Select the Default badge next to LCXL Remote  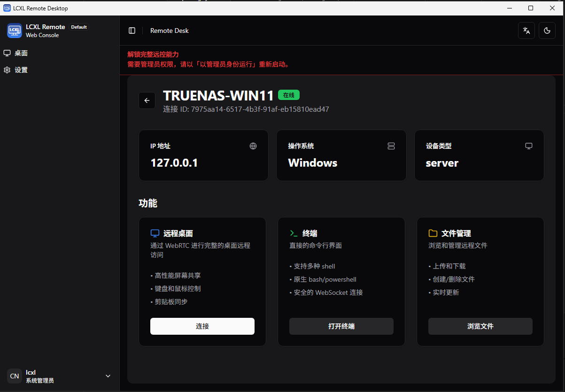[79, 27]
